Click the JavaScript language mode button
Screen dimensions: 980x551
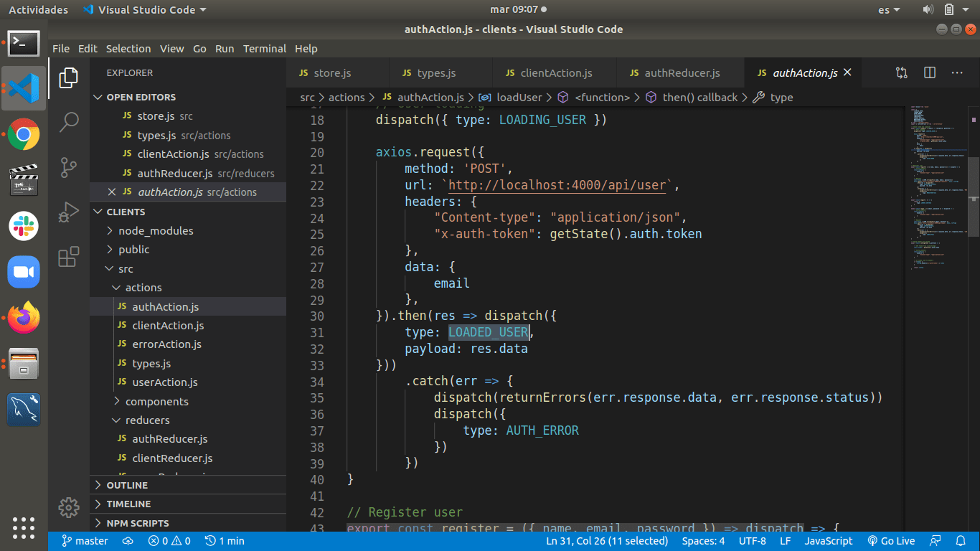pos(828,541)
